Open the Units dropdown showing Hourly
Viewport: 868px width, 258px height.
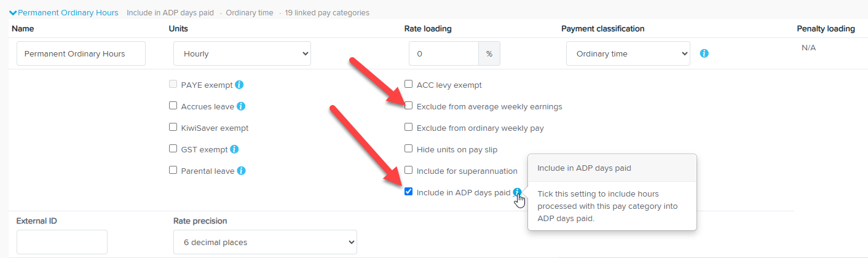(242, 53)
